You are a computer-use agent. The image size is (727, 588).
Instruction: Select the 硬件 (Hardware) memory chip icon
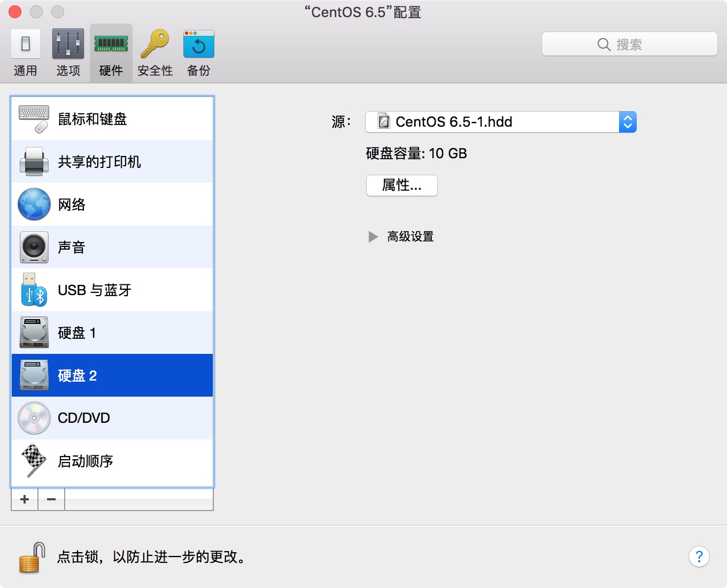pos(111,44)
